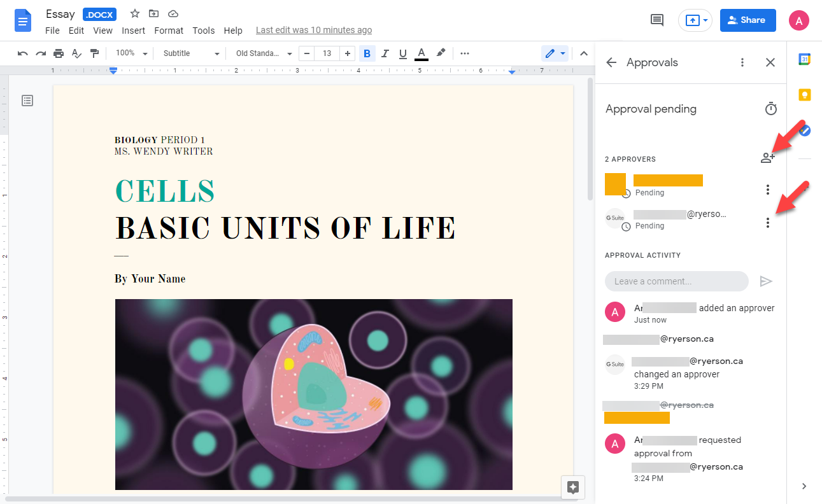The width and height of the screenshot is (822, 504).
Task: Click the Leave a comment field
Action: tap(676, 281)
